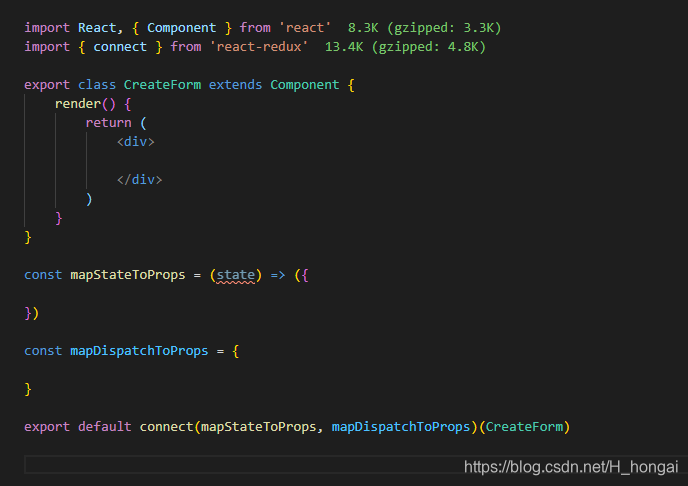
Task: Select the "13.4K (gzipped: 4.8K)" import cost hint
Action: pos(405,46)
